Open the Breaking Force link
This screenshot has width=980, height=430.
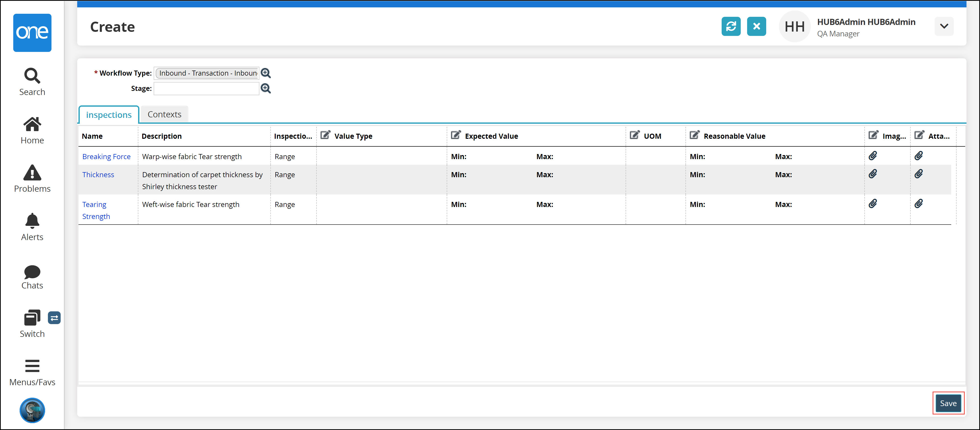tap(106, 157)
